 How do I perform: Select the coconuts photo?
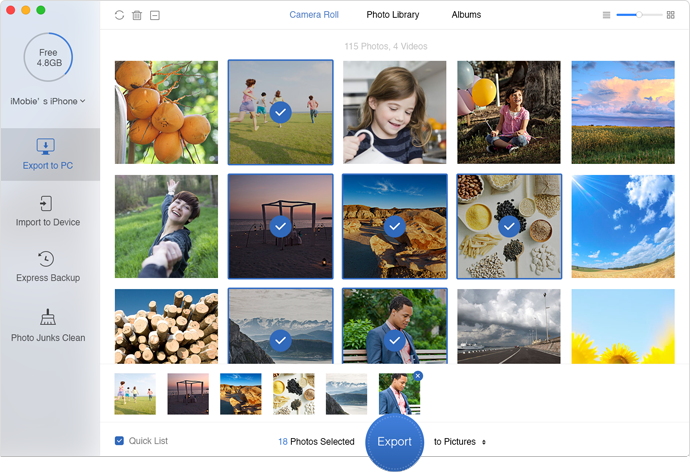166,113
